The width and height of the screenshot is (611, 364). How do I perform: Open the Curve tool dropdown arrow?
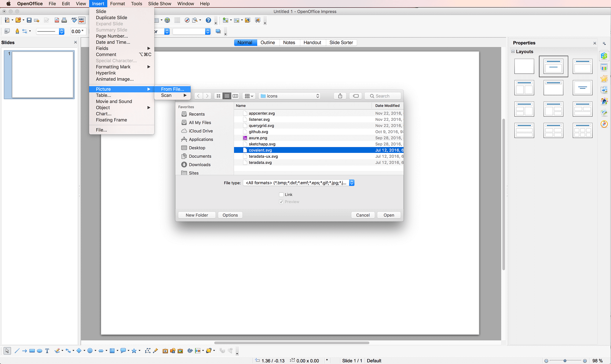(x=62, y=351)
